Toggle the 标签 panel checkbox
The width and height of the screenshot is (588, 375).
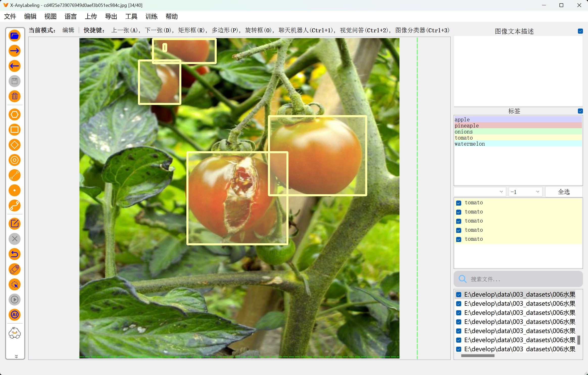[580, 111]
